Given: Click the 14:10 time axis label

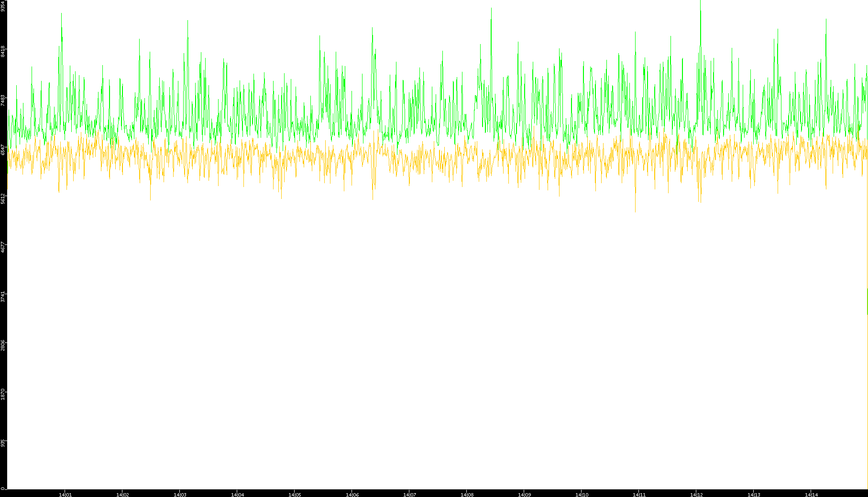Looking at the screenshot, I should pos(582,495).
